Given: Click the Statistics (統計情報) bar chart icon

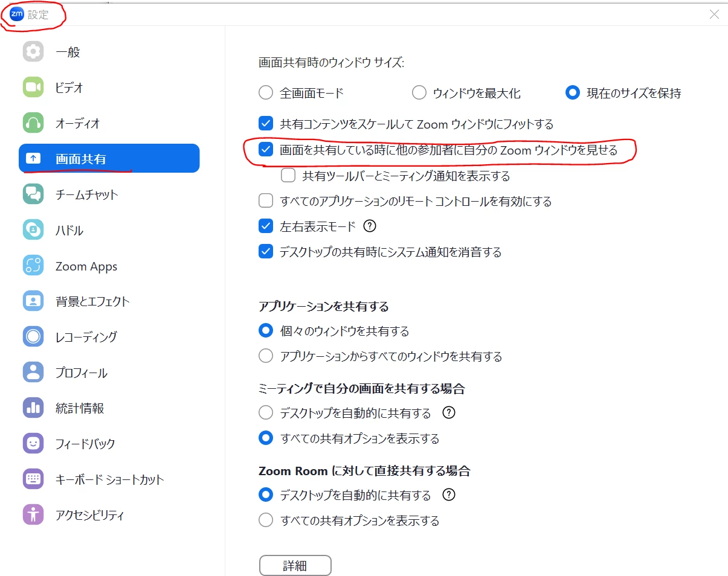Looking at the screenshot, I should (x=33, y=408).
